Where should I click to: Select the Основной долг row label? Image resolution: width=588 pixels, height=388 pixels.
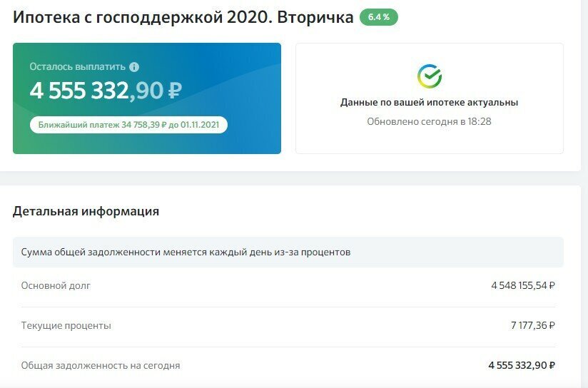(x=56, y=286)
